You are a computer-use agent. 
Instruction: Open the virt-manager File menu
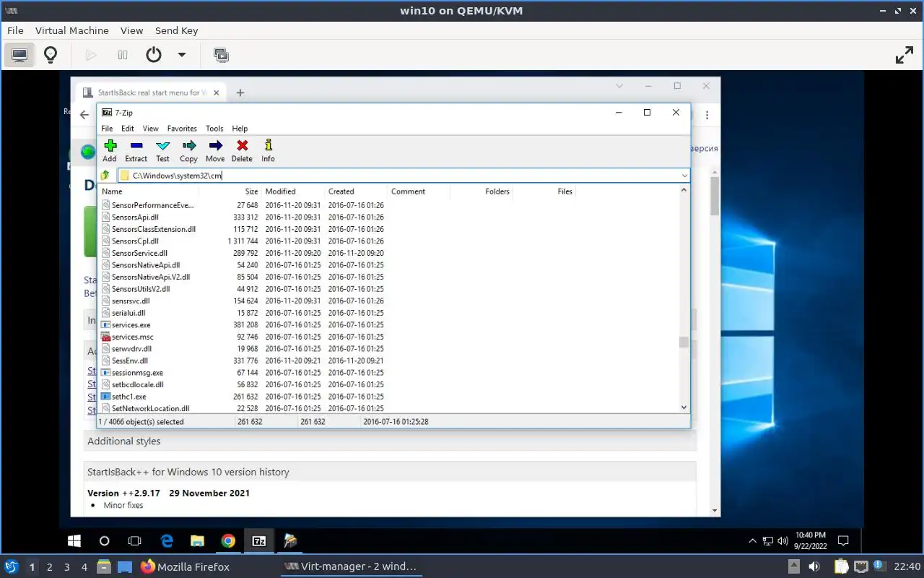pos(15,30)
